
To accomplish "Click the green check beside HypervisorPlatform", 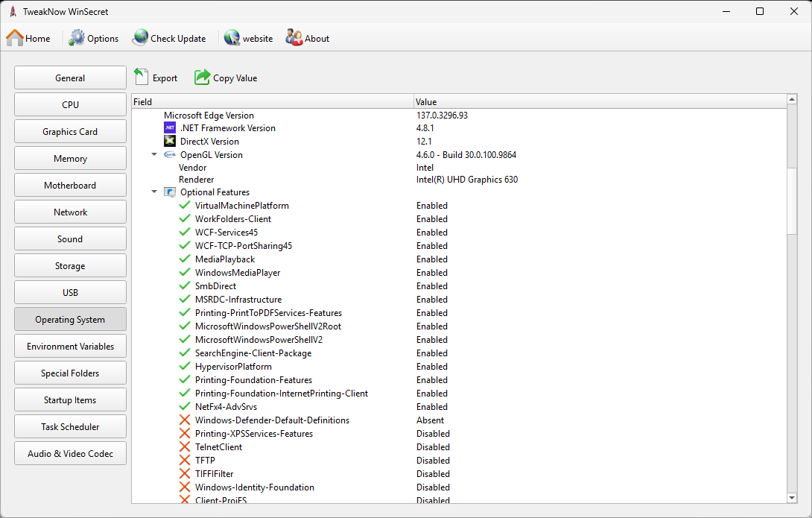I will coord(184,366).
